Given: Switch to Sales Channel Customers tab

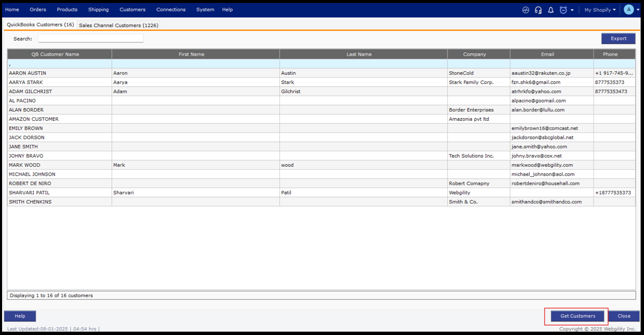Looking at the screenshot, I should click(x=119, y=26).
